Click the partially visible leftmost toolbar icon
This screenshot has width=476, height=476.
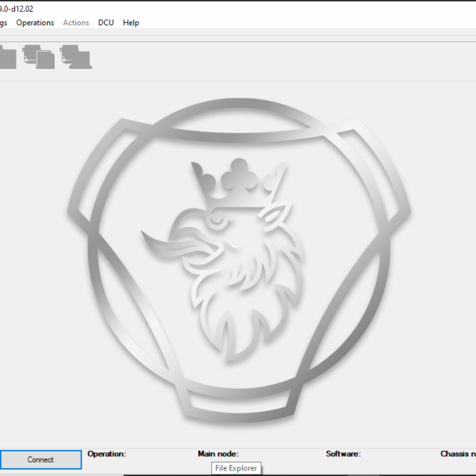(7, 58)
